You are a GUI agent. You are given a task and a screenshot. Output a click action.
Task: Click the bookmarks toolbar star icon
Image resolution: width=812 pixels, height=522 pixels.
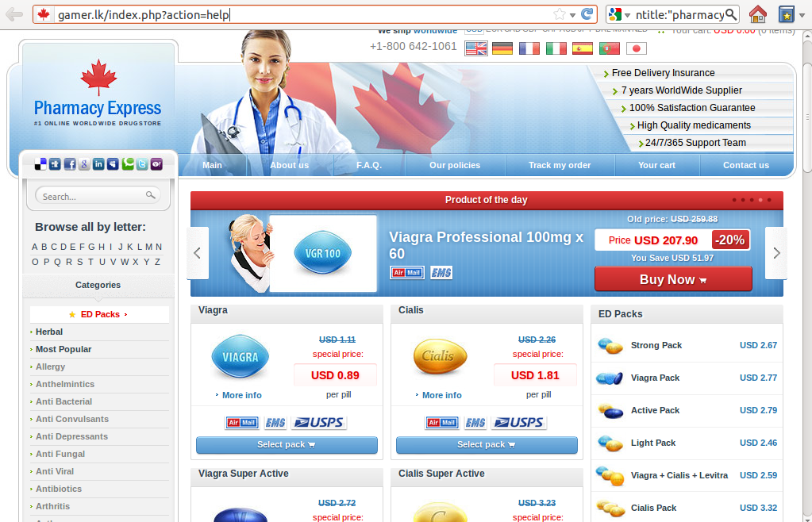[786, 14]
